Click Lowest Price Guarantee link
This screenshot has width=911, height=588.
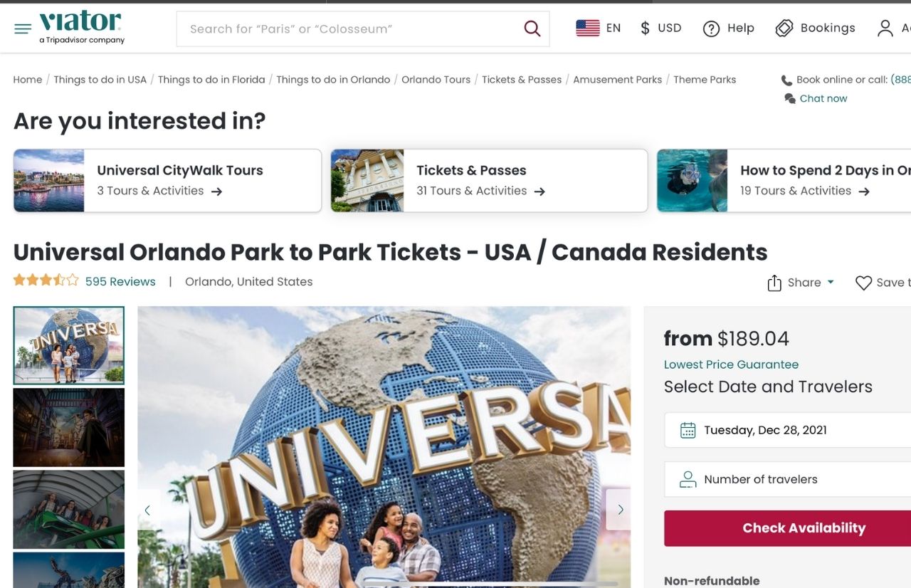coord(731,364)
